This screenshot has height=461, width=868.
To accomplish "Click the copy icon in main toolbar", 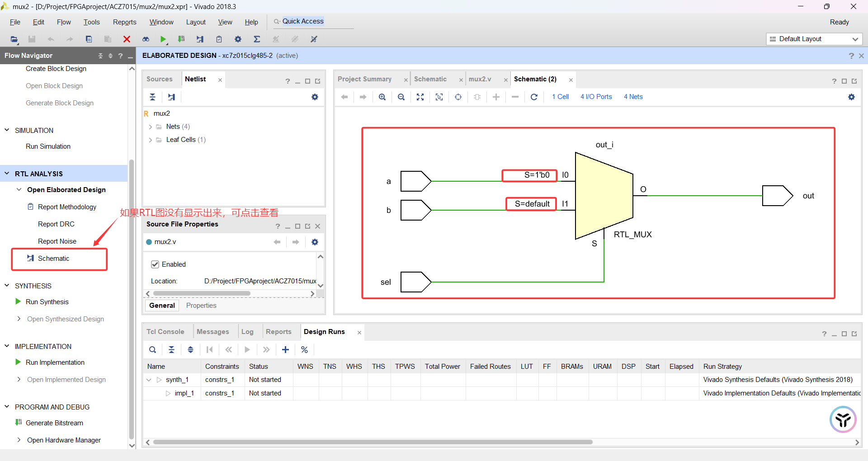I will 89,39.
